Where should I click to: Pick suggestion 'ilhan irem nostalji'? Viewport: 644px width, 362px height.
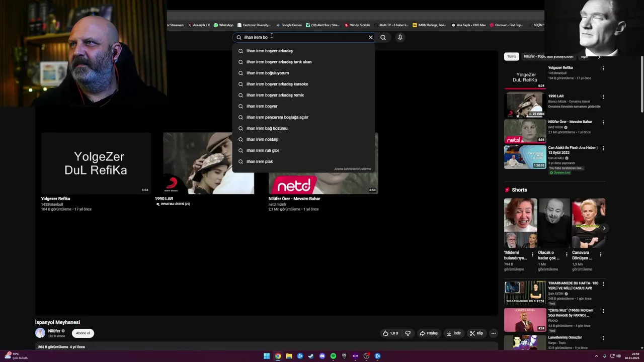[x=304, y=139]
